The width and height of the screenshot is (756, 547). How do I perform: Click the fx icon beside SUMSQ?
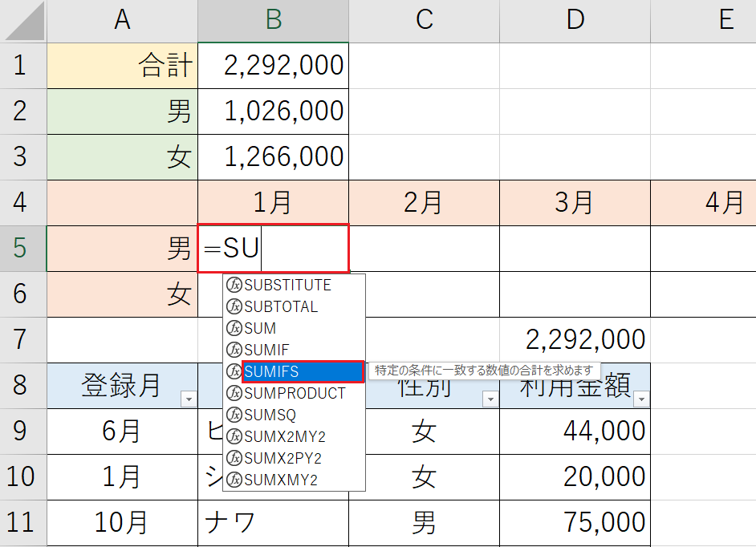(x=234, y=415)
